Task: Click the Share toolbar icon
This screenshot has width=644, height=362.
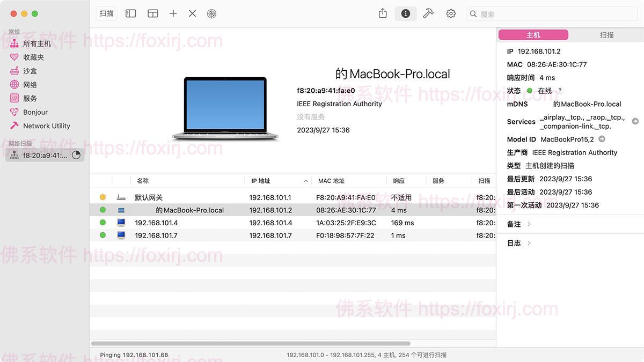Action: click(x=382, y=13)
